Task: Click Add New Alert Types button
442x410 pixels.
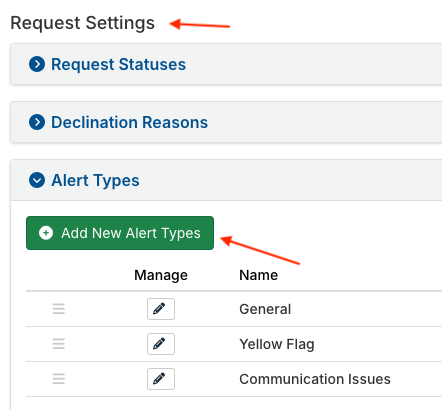Action: point(120,233)
